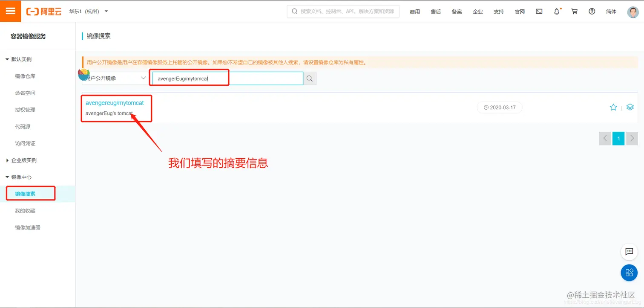Click the magnifier to search images
The width and height of the screenshot is (644, 308).
pos(309,78)
